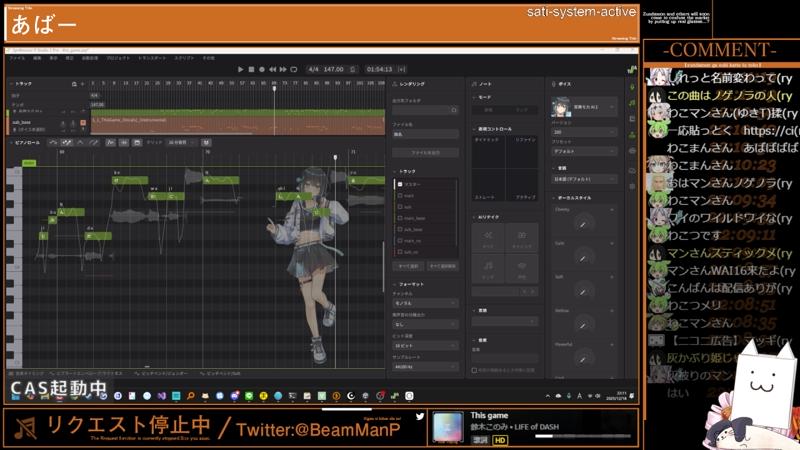Open the スクリプト menu
Screen dimensions: 800x450
click(184, 58)
